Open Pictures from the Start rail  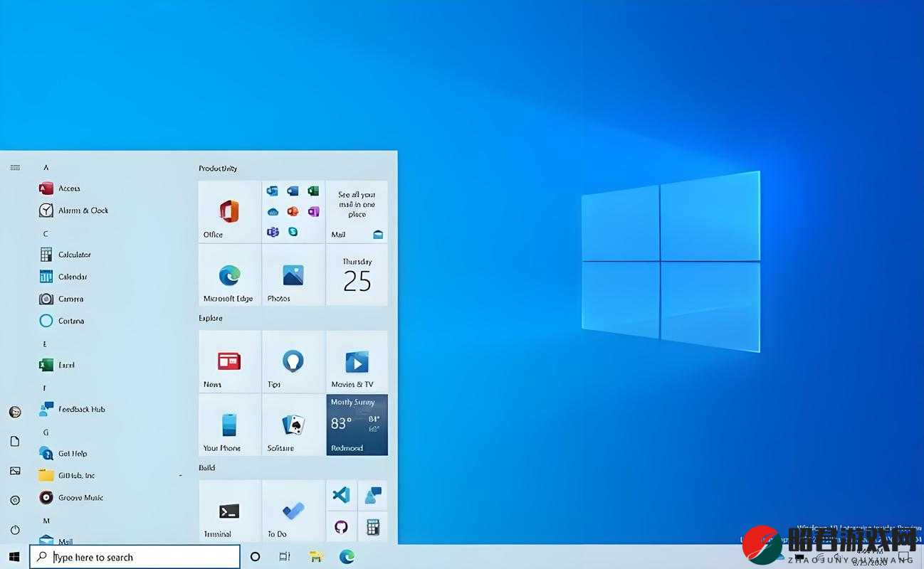15,471
